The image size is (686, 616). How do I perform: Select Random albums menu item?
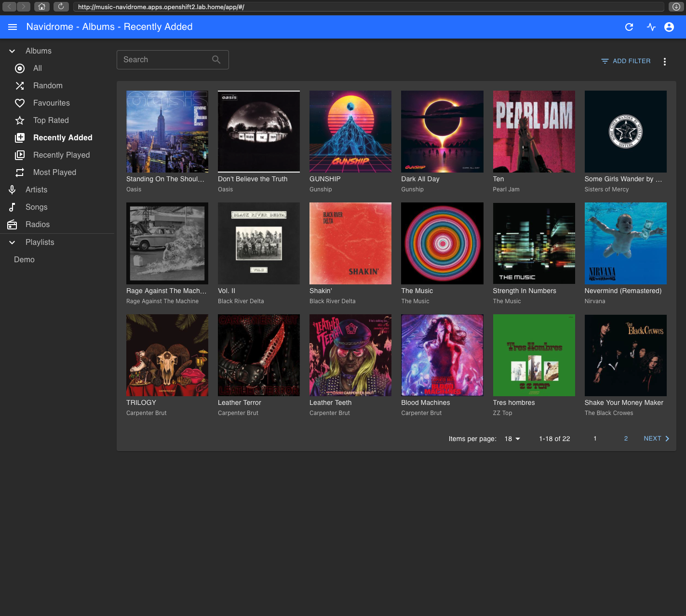click(57, 86)
